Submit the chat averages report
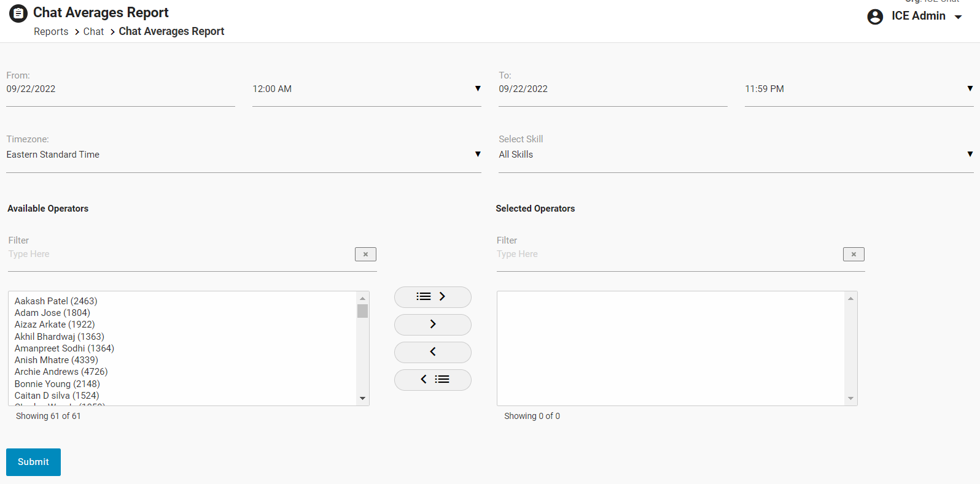This screenshot has height=484, width=980. coord(33,462)
